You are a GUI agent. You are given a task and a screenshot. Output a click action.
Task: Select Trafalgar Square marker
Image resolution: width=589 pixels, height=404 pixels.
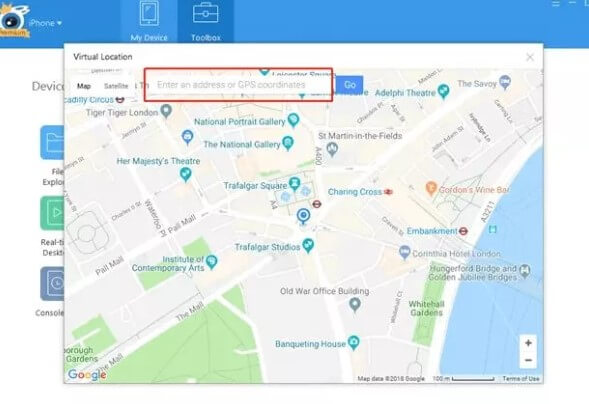pos(295,184)
